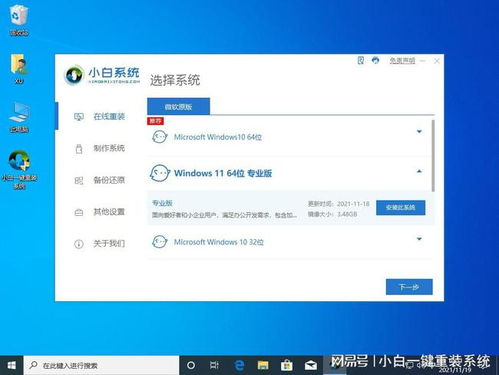The width and height of the screenshot is (499, 375).
Task: Click the 微软原版 tab
Action: pos(178,107)
